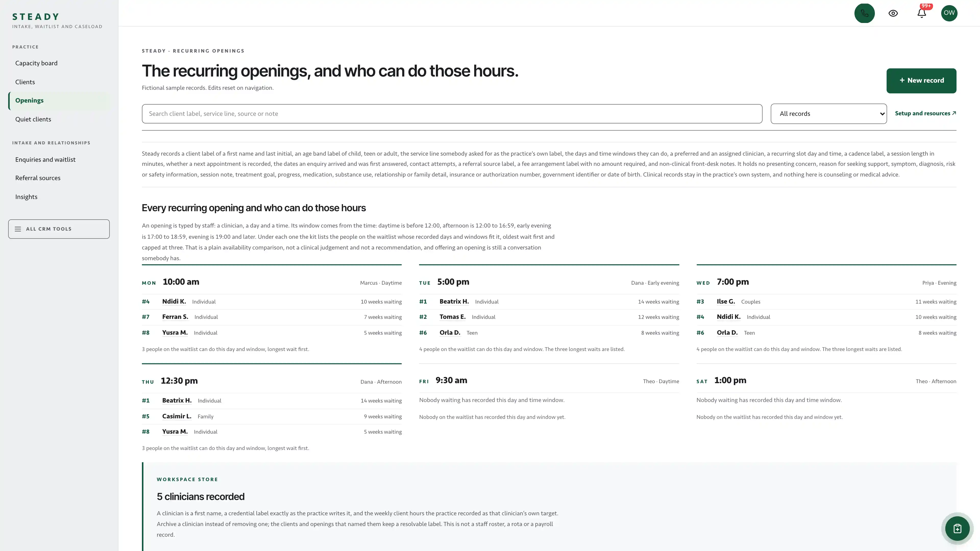
Task: Open Setup and resources link
Action: (925, 113)
